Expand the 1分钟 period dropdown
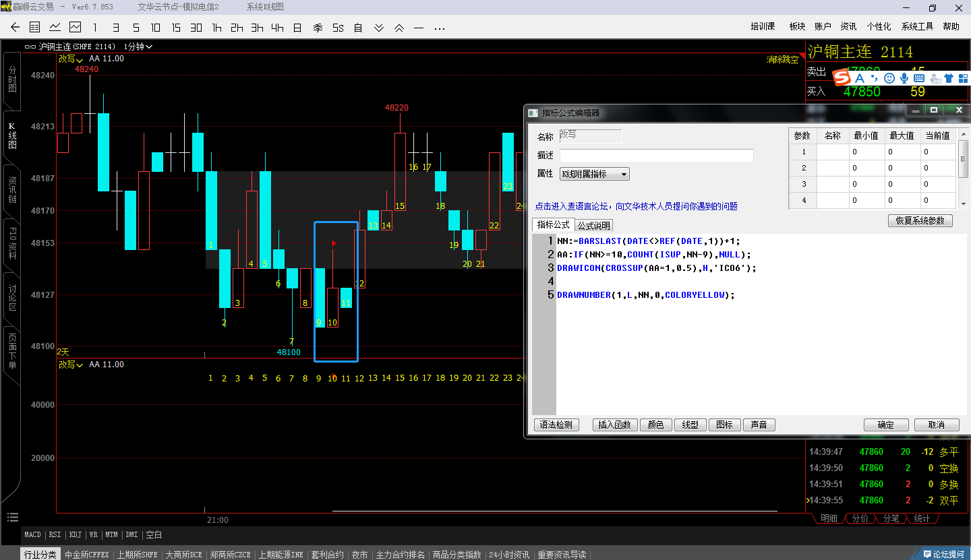Image resolution: width=971 pixels, height=560 pixels. click(138, 46)
